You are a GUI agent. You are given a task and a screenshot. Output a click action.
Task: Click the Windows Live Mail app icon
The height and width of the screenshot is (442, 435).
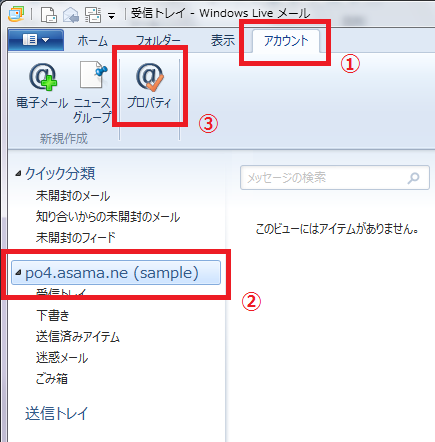click(x=16, y=13)
